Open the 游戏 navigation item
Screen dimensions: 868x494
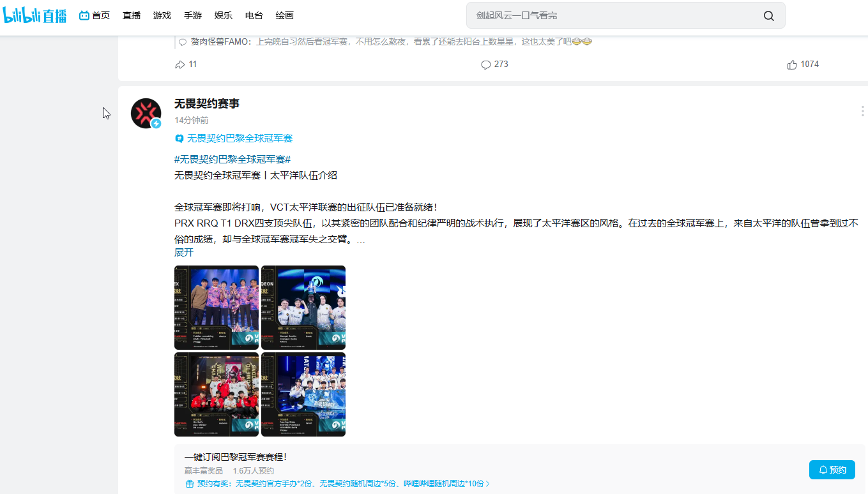162,15
